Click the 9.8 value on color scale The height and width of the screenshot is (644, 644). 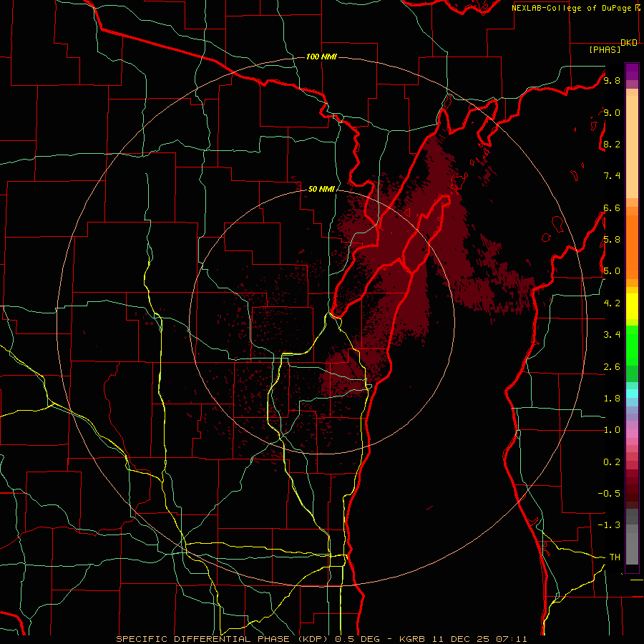pos(612,80)
